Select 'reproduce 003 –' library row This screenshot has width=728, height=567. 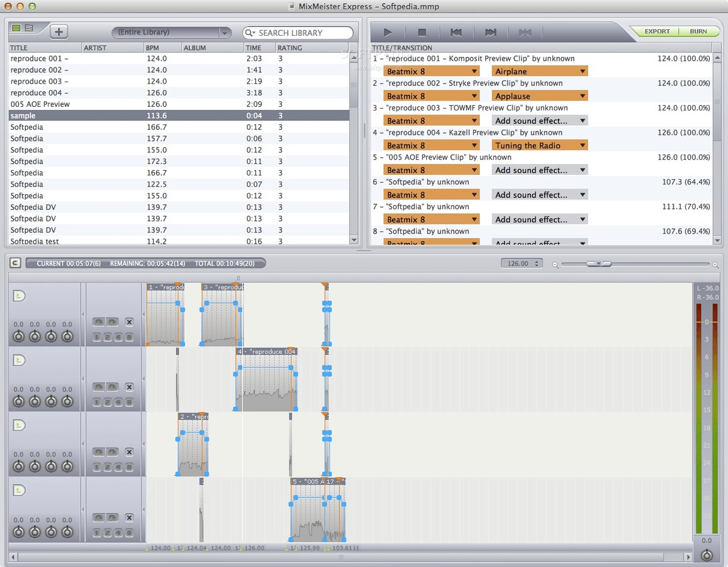(179, 81)
